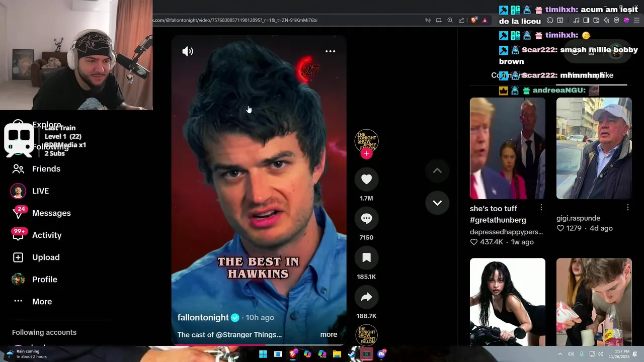
Task: Open the browser extensions puzzle icon
Action: [550, 20]
